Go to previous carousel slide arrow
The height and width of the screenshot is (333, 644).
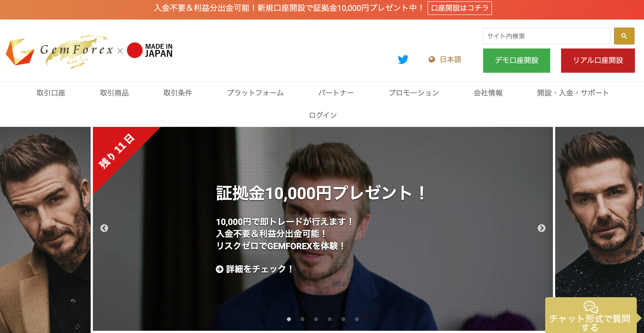coord(104,228)
